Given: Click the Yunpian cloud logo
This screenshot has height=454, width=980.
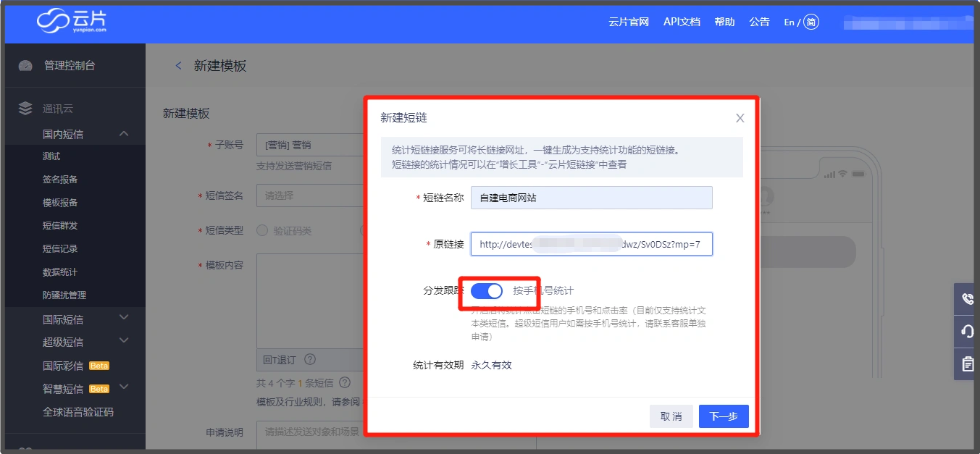Looking at the screenshot, I should 72,21.
